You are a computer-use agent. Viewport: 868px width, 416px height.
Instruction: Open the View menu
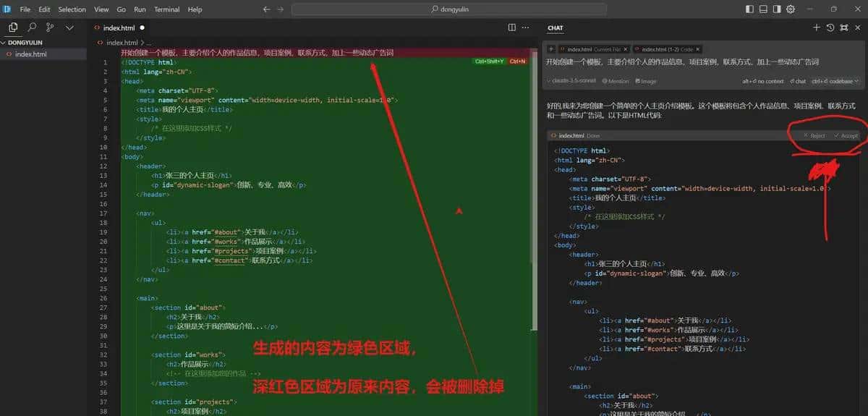point(101,9)
